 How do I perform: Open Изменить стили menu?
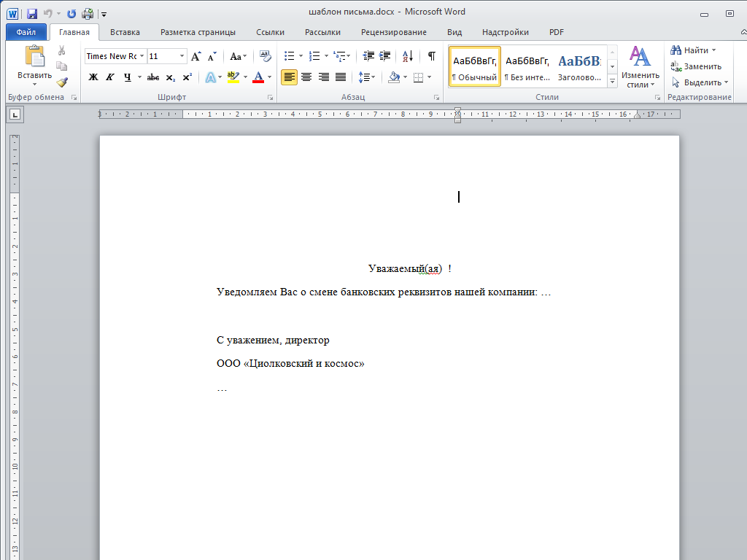click(x=640, y=66)
